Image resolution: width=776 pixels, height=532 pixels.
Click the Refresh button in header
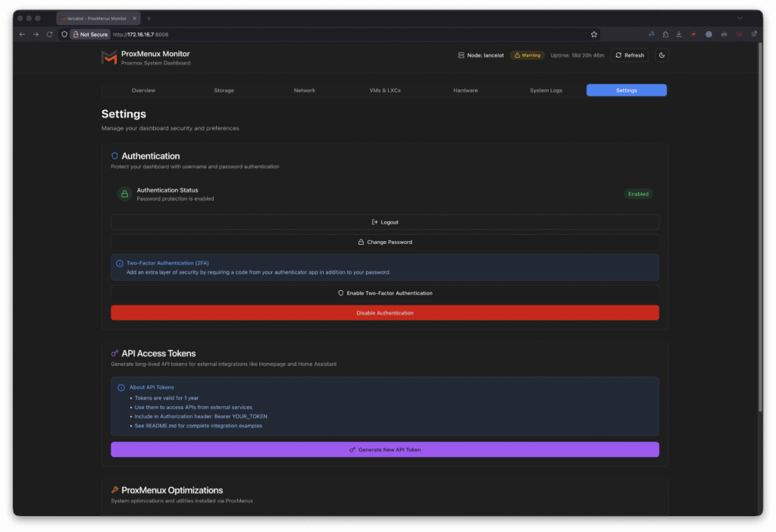[629, 55]
